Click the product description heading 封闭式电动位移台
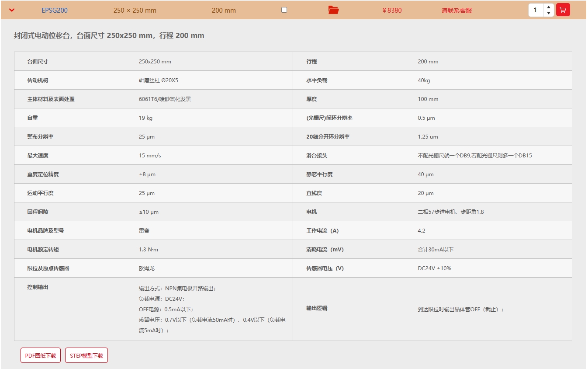The height and width of the screenshot is (369, 588). click(x=109, y=36)
